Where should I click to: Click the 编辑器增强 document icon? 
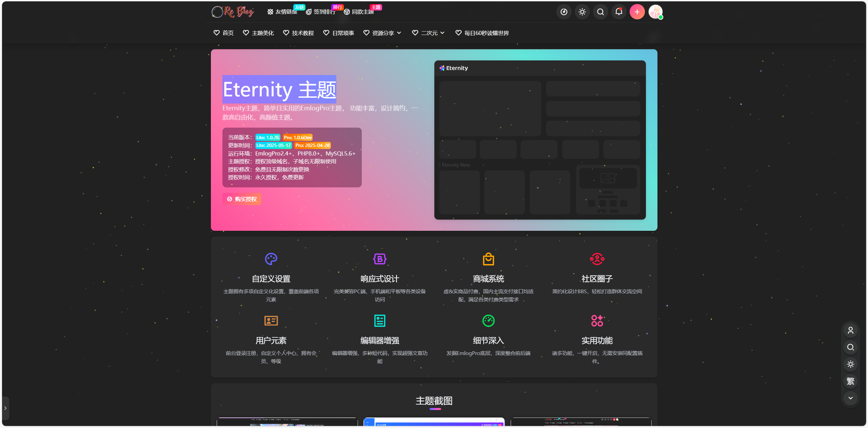[380, 321]
